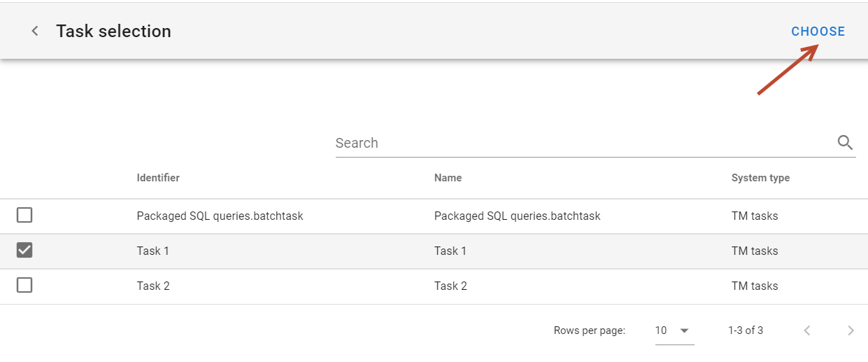Check the Task 2 checkbox
Viewport: 868px width, 362px height.
point(24,286)
